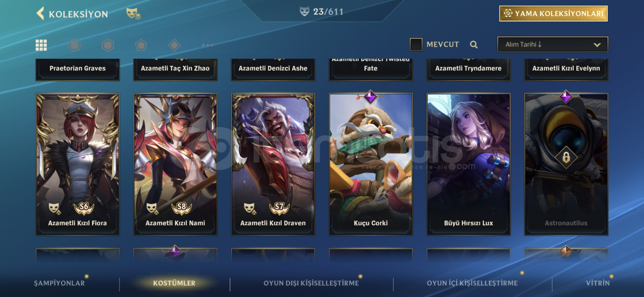Screen dimensions: 644x297
Task: Open the Oyun İçi Kişiselleştirme tab
Action: 472,283
